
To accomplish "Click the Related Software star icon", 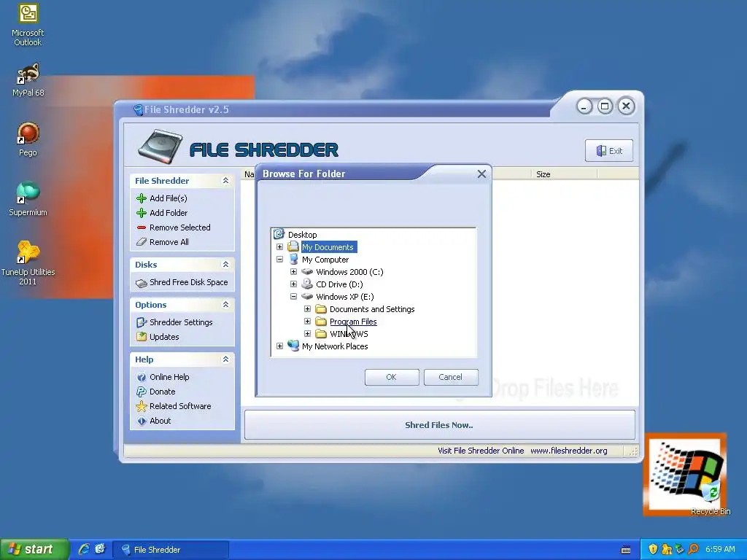I will (x=141, y=406).
